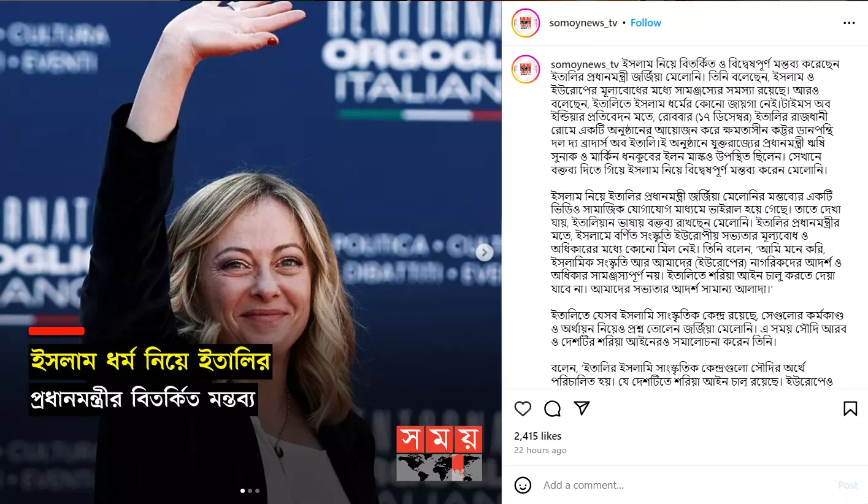Select third carousel indicator dot
The width and height of the screenshot is (868, 504).
point(257,491)
